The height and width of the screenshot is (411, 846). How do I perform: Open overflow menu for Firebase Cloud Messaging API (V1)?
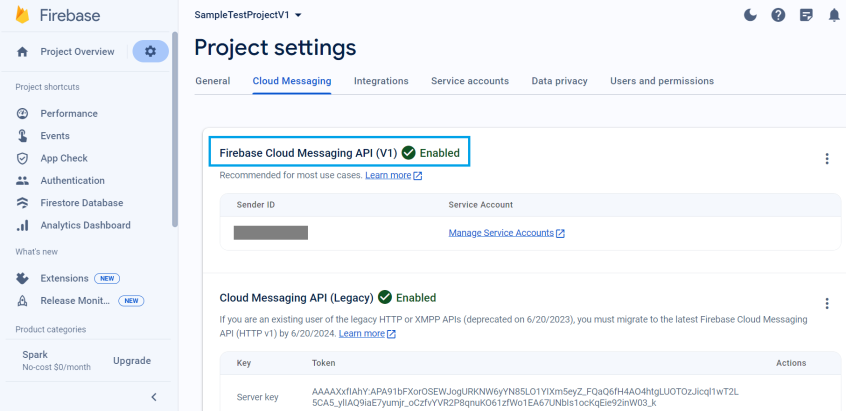[827, 159]
